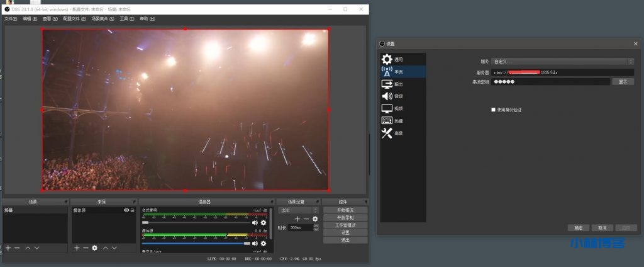Open Hotkeys (热键) keyboard icon
The width and height of the screenshot is (644, 267).
tap(387, 120)
